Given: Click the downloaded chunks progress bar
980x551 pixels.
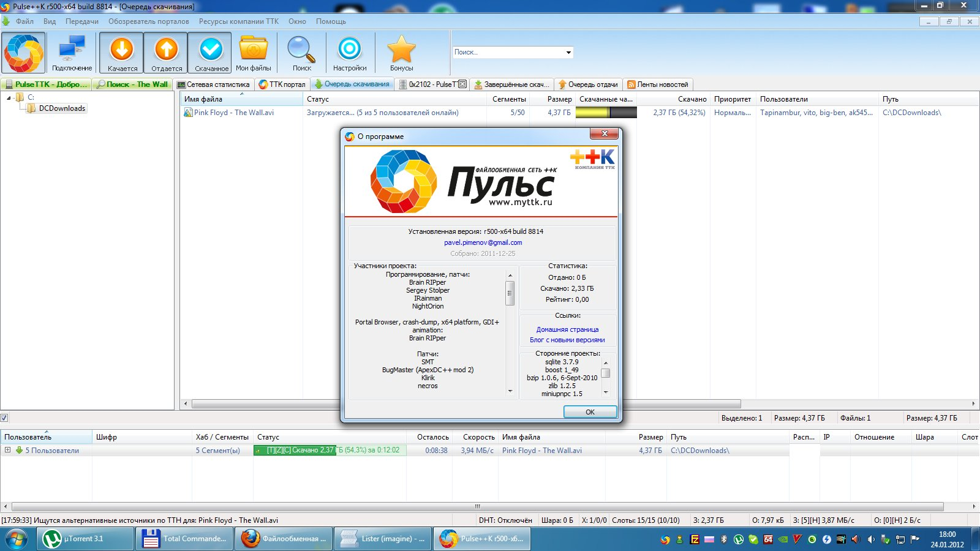Looking at the screenshot, I should [x=606, y=113].
